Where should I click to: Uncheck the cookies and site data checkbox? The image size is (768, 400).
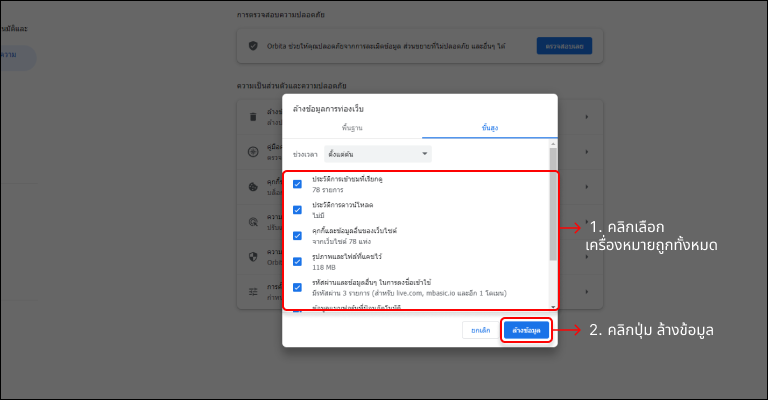[297, 236]
